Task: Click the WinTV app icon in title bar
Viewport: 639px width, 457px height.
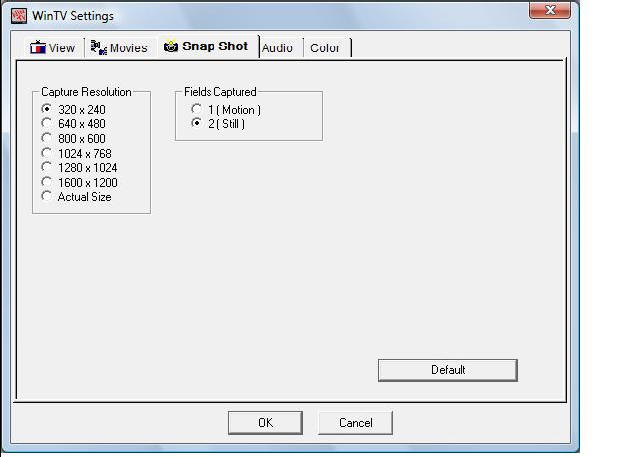Action: (x=18, y=16)
